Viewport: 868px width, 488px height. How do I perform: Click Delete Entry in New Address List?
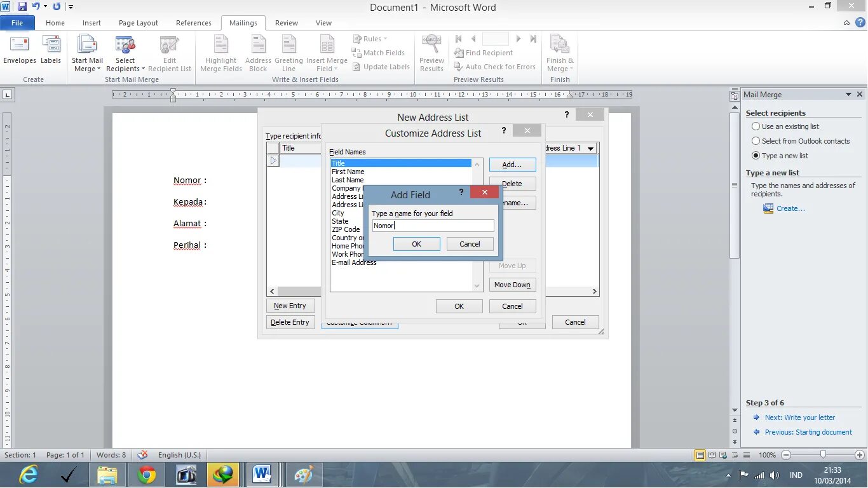[x=290, y=322]
